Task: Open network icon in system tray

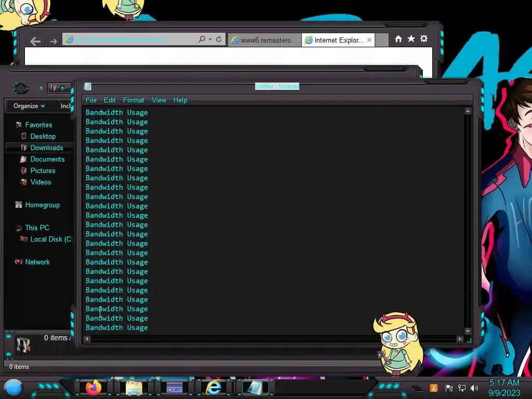Action: (x=462, y=388)
